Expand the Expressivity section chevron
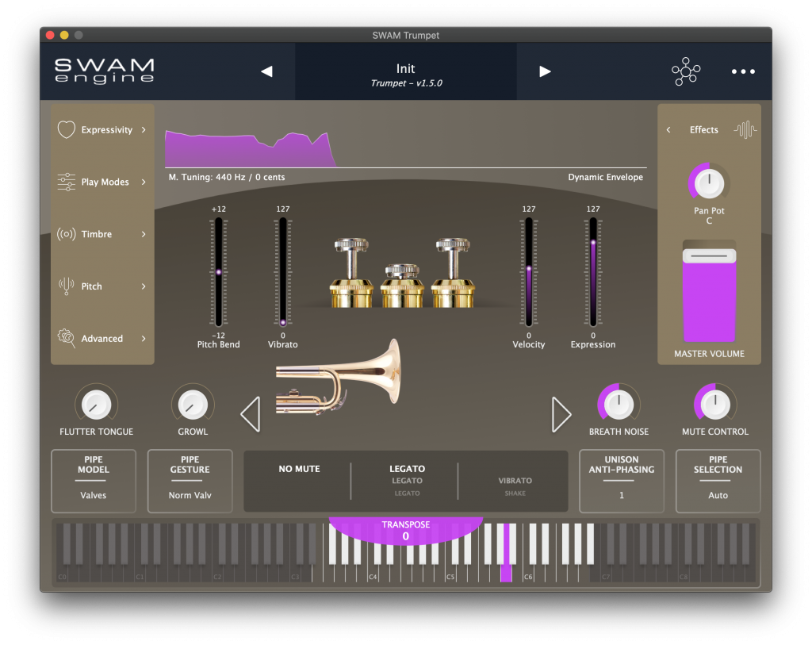 144,129
